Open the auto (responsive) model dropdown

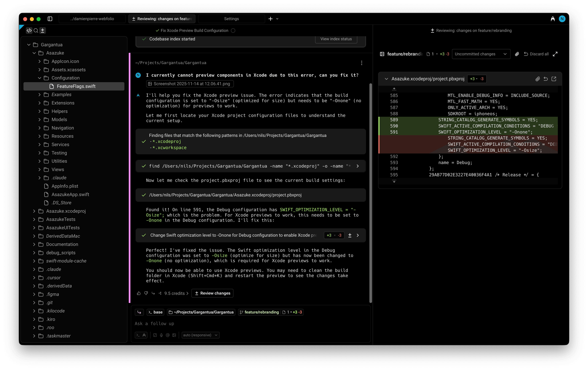click(x=200, y=335)
